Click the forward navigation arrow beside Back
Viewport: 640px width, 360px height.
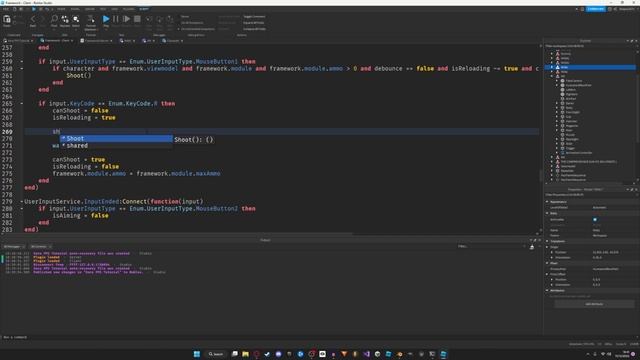(42, 19)
